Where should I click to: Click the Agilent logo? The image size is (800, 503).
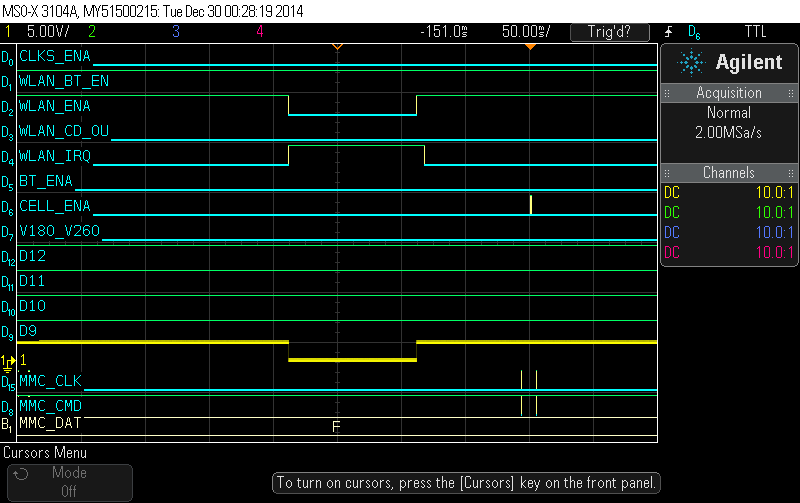coord(730,63)
